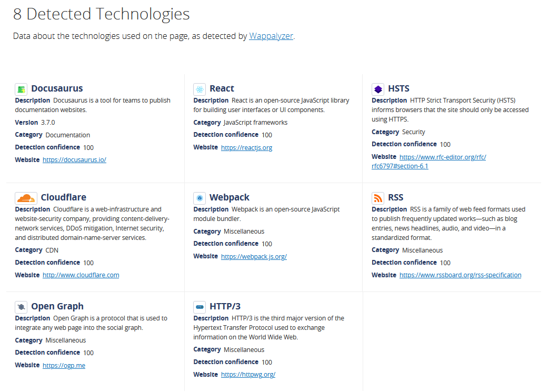Click the orange Cloudflare cloud icon
The image size is (549, 392).
26,198
